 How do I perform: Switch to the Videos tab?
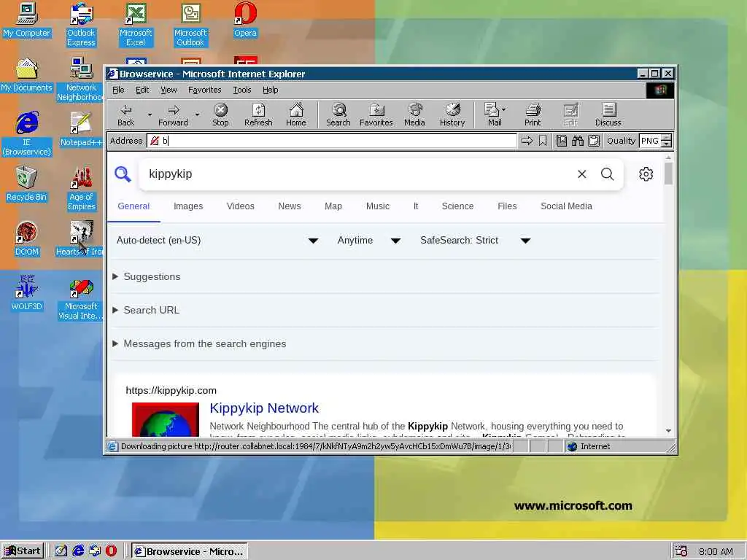[240, 206]
